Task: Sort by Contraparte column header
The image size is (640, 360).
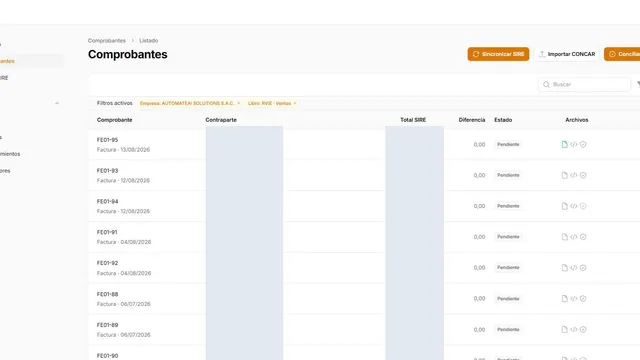Action: point(221,120)
